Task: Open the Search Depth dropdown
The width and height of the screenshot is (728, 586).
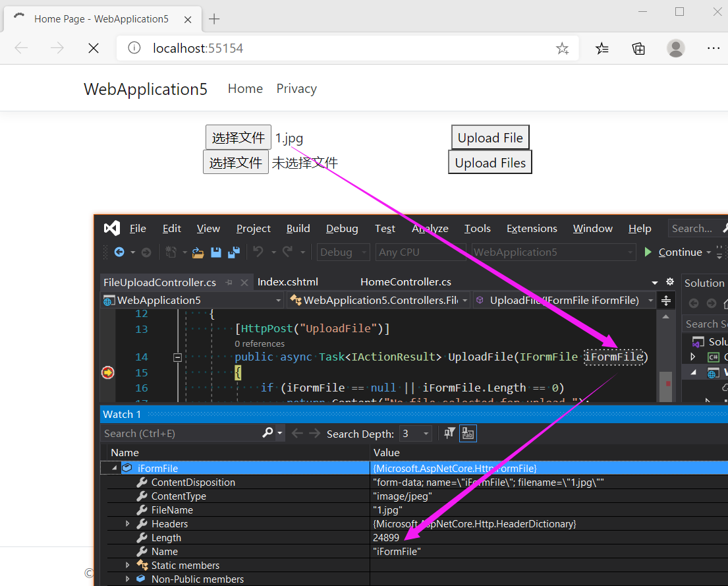Action: pos(425,433)
